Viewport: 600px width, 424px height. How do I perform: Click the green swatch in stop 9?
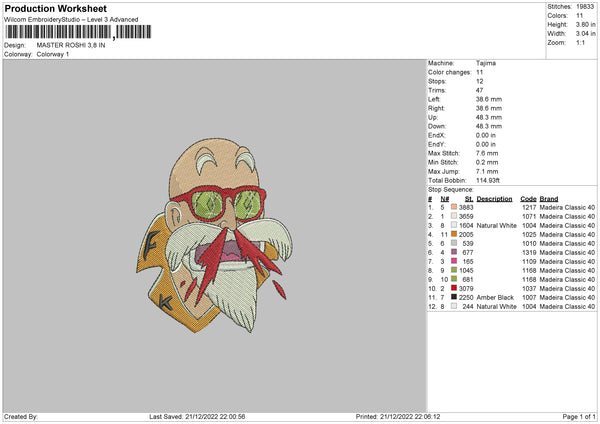[x=454, y=279]
